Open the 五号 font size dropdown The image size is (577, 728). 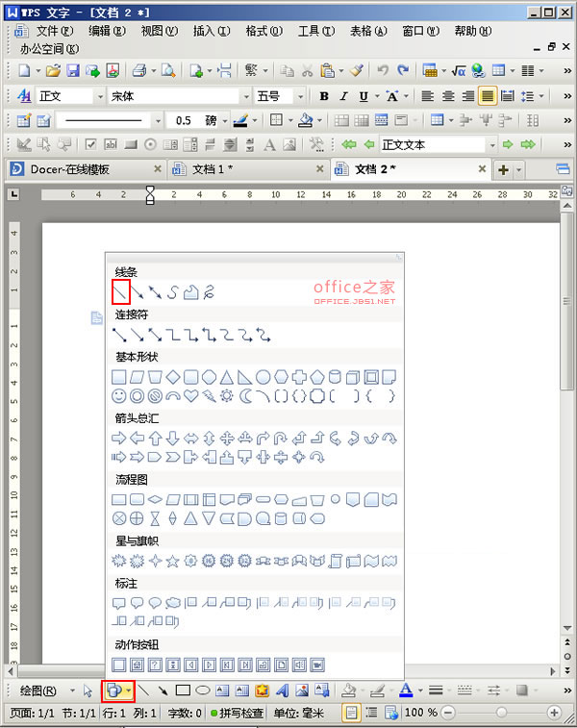[301, 96]
